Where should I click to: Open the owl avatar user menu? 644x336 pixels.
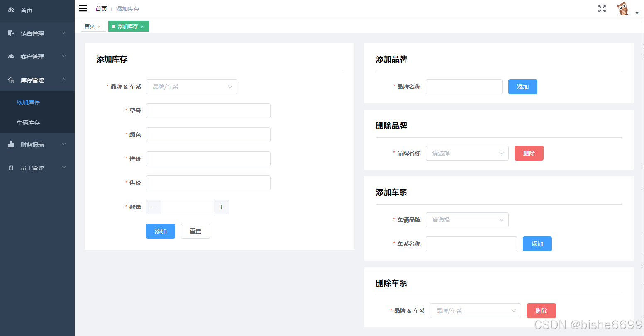coord(623,8)
